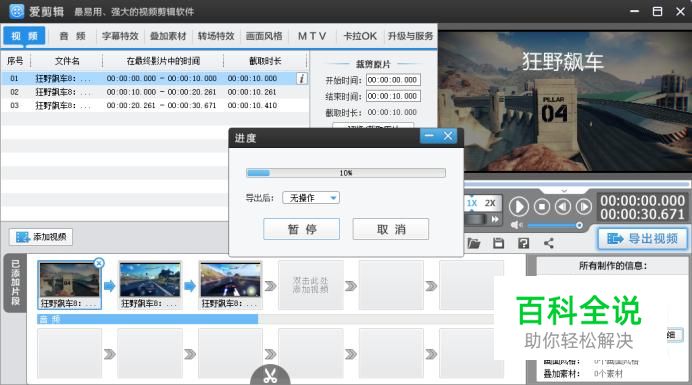Click the 爱剪辑 app logo icon
Viewport: 692px width, 385px height.
pyautogui.click(x=17, y=11)
